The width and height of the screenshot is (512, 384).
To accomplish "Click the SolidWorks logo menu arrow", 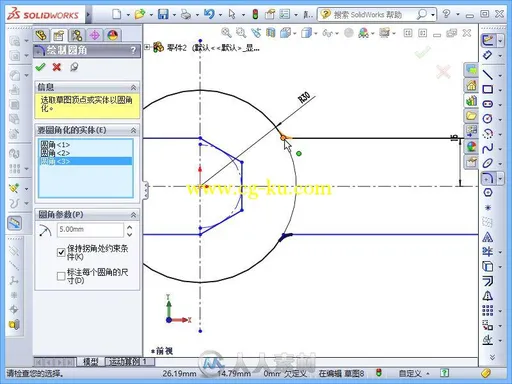I will (x=88, y=15).
